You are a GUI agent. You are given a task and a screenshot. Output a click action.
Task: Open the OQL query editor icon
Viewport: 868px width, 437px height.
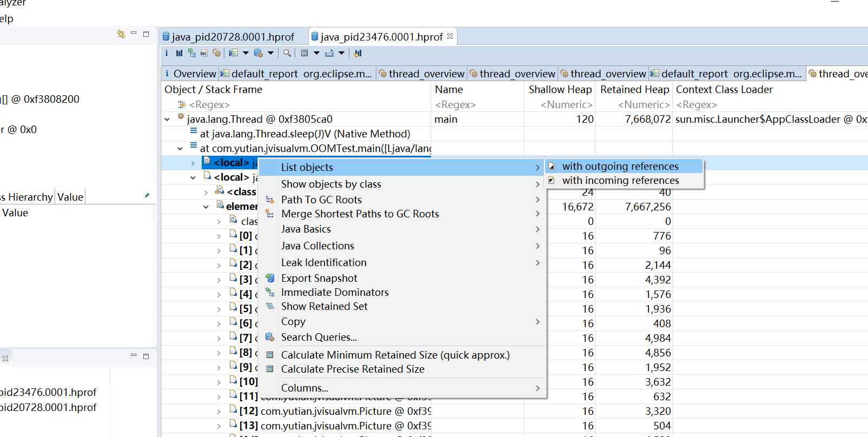click(204, 53)
